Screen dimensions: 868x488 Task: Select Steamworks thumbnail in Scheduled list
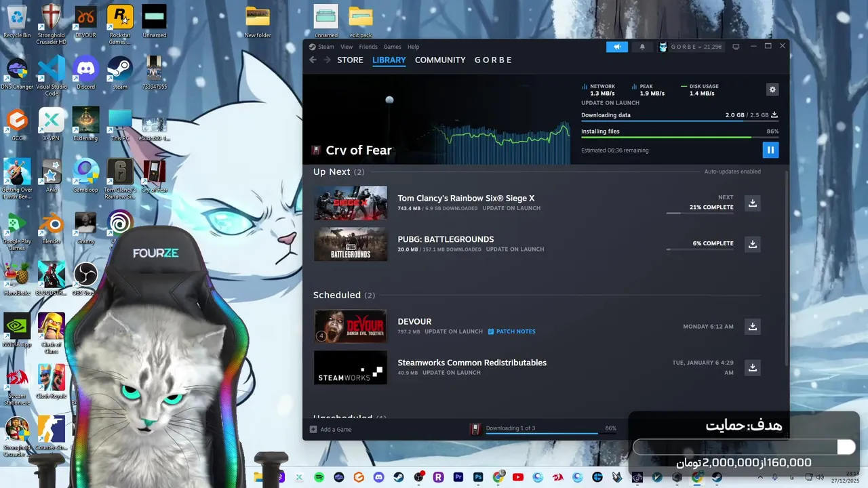tap(351, 368)
